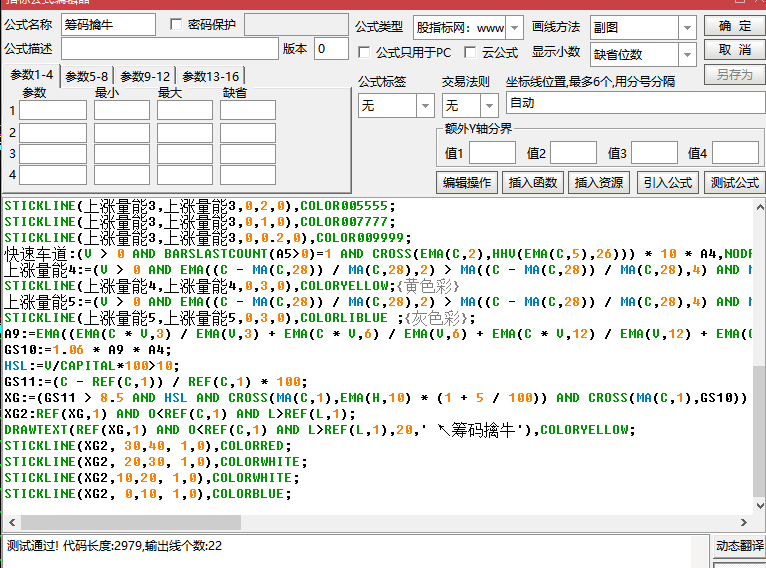Screen dimensions: 766x568
Task: Click the 值4 input field
Action: pos(735,153)
